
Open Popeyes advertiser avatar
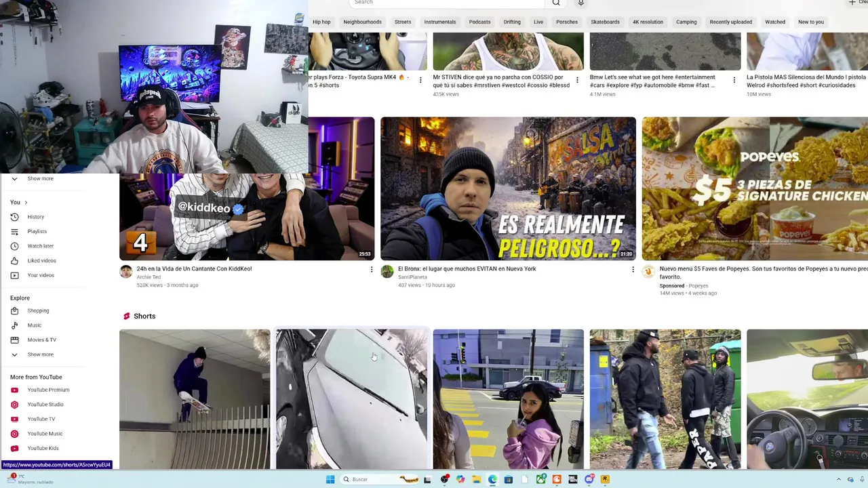tap(648, 272)
